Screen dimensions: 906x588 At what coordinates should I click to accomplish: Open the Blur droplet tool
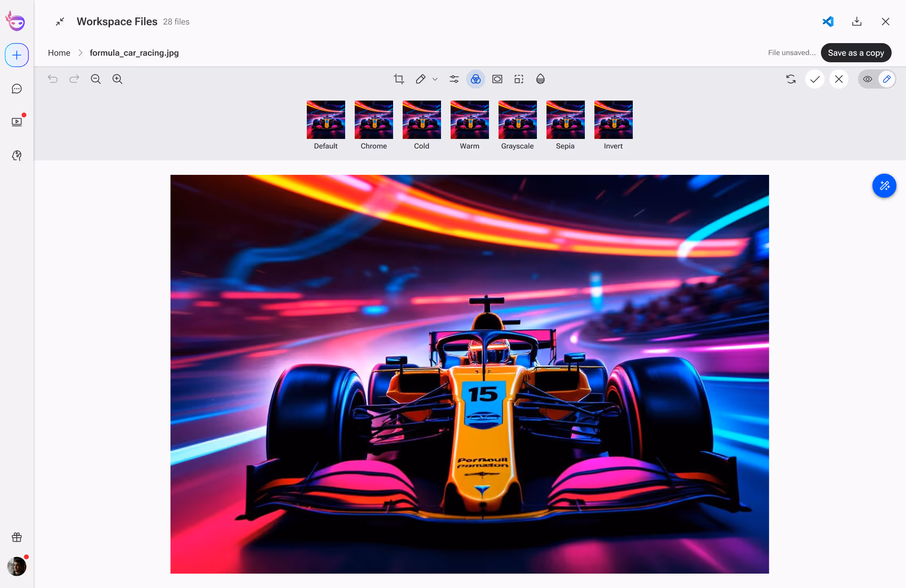tap(540, 79)
